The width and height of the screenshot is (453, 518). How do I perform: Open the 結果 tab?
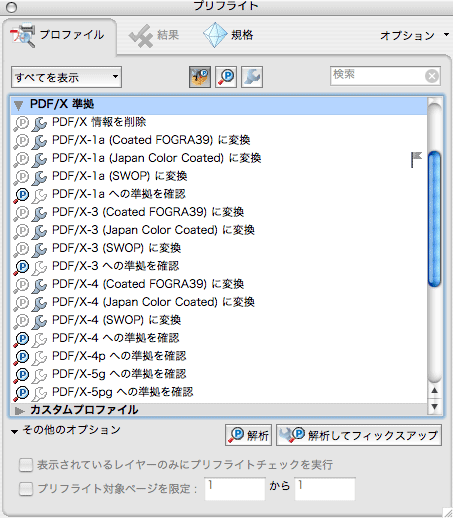point(154,35)
